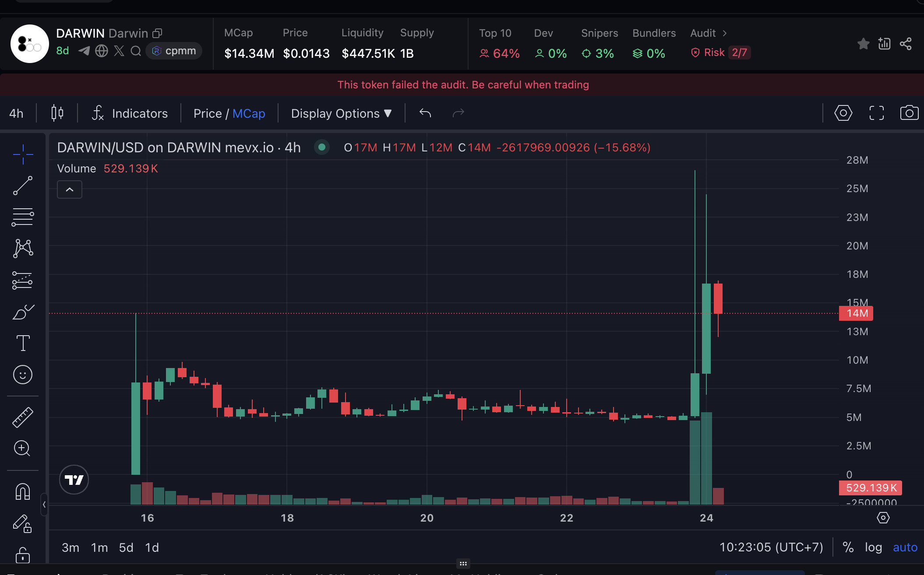924x575 pixels.
Task: Select the brush drawing tool
Action: tap(23, 312)
